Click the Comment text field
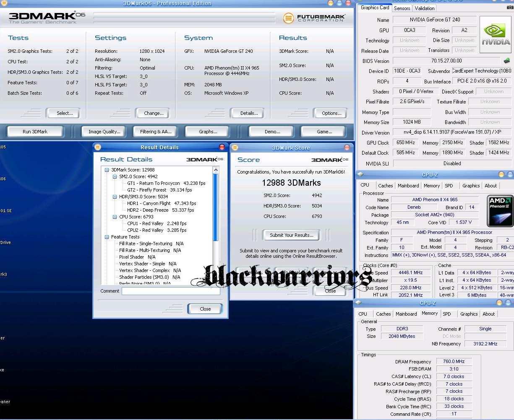 click(171, 291)
